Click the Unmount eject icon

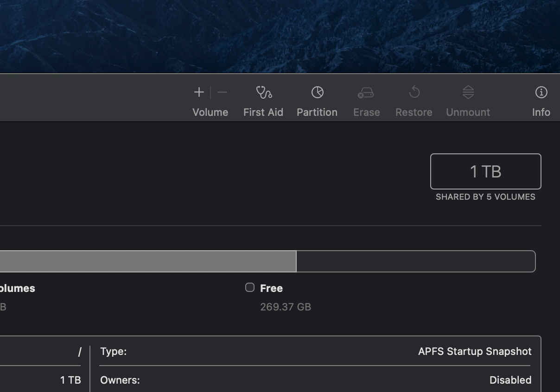click(x=468, y=93)
